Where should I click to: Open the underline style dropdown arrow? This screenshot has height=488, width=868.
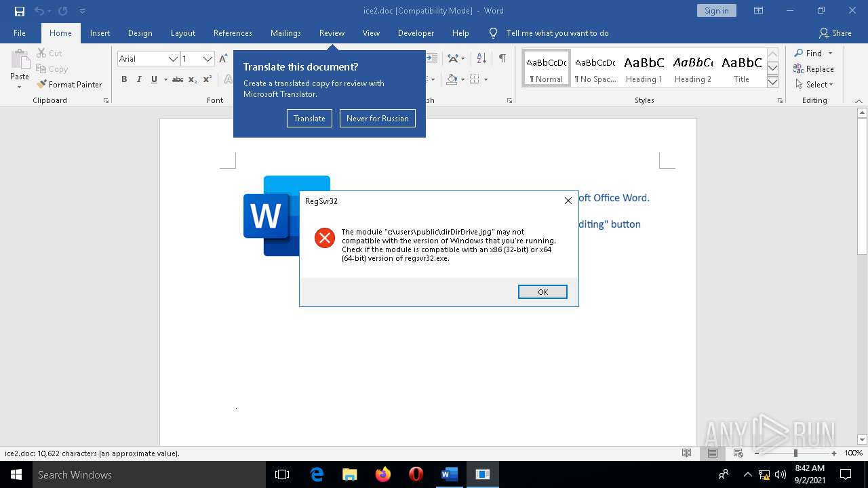165,79
